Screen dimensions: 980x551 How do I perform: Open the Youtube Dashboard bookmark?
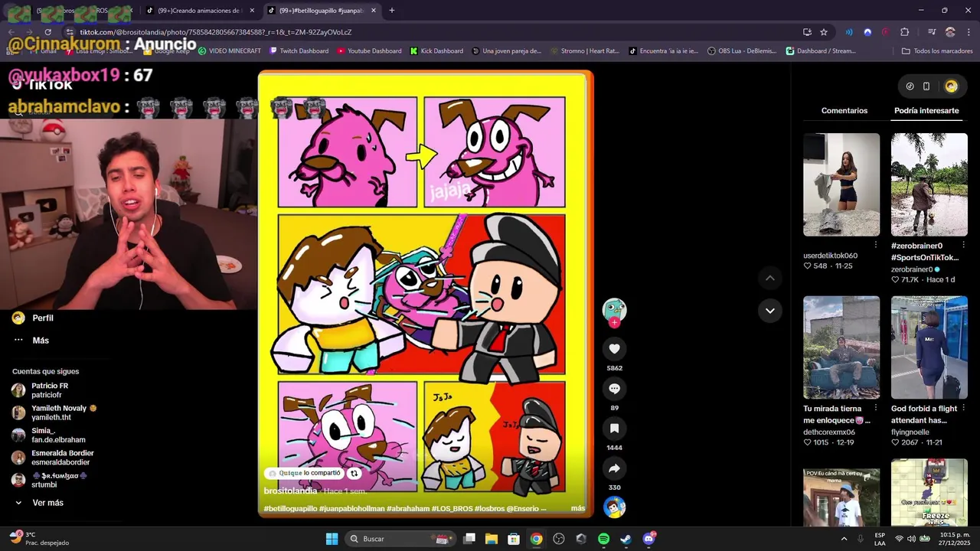click(369, 51)
